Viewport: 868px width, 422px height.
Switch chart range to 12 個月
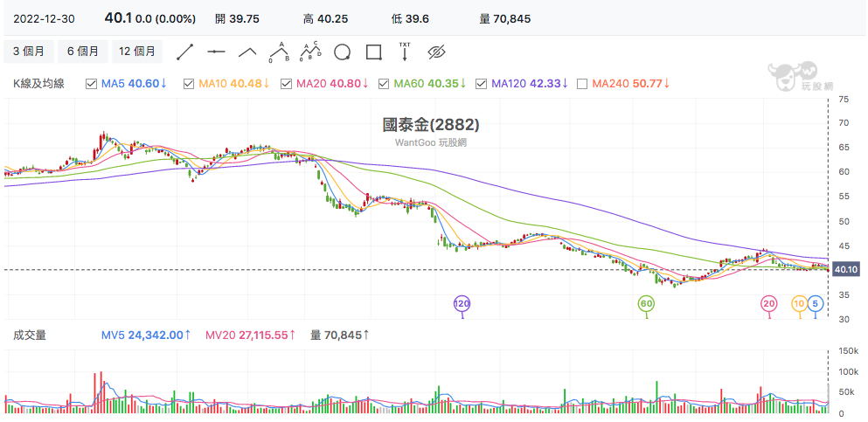tap(137, 52)
